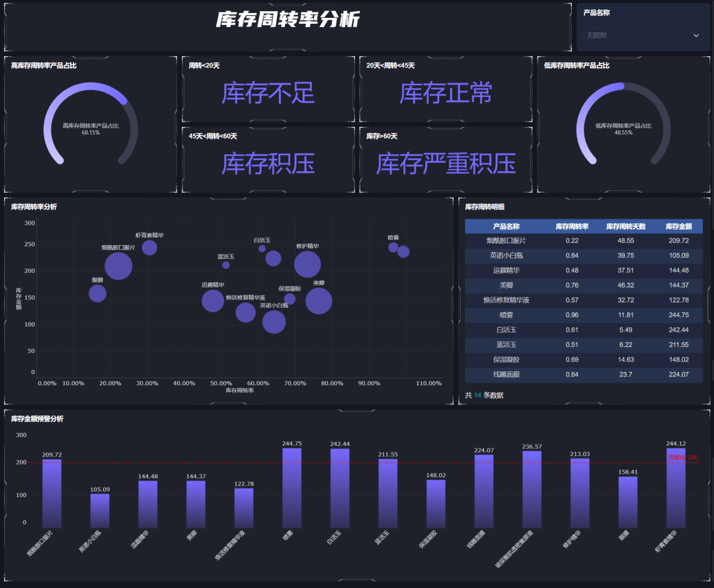This screenshot has height=588, width=714.
Task: Sort table by 库存周转率 column header
Action: click(572, 227)
